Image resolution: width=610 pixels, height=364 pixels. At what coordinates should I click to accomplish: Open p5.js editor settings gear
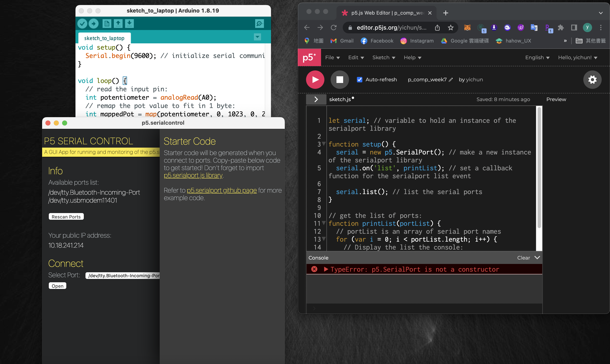(592, 79)
